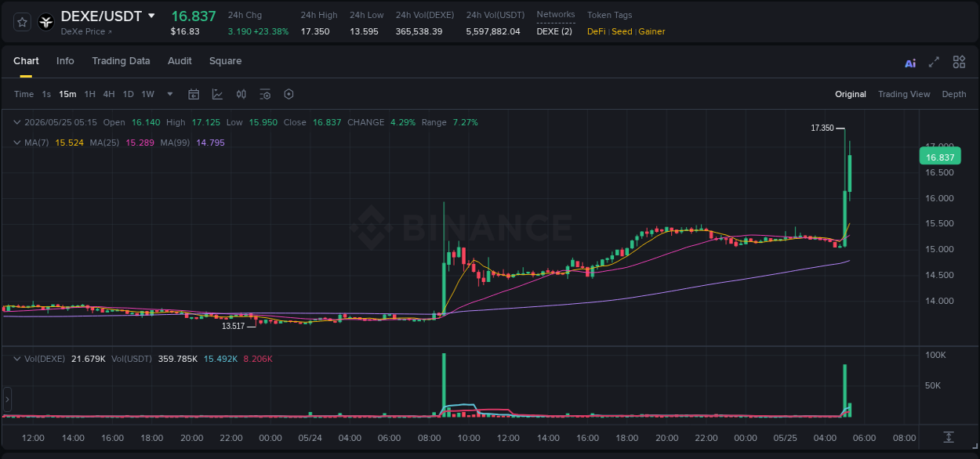980x459 pixels.
Task: Select the Time interval option
Action: 24,94
